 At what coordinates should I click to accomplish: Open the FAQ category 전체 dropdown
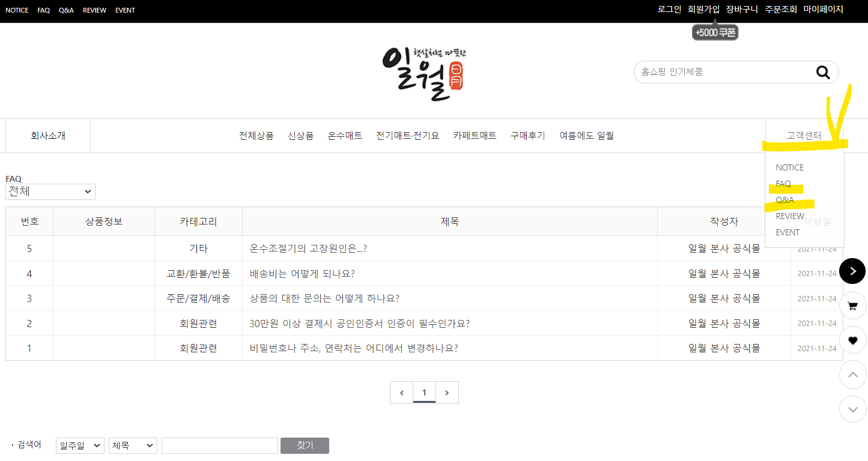tap(50, 191)
